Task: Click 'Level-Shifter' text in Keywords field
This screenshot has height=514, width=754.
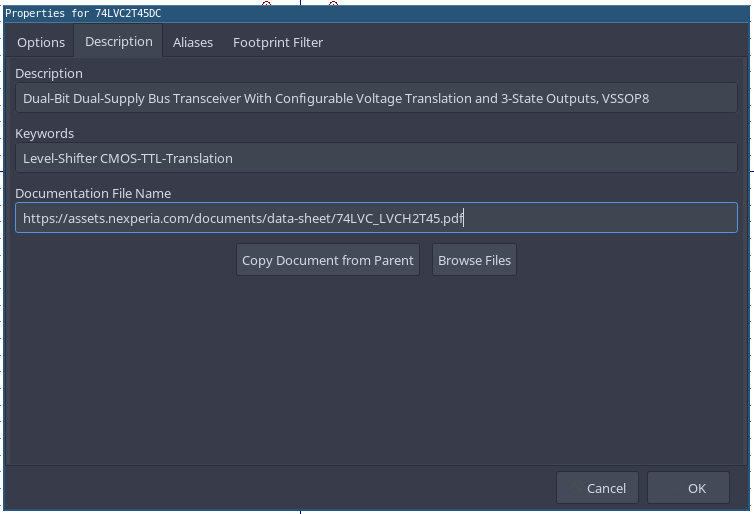Action: pos(59,158)
